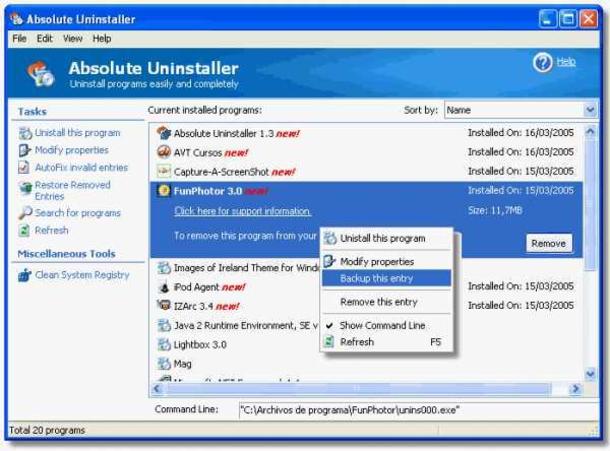Select the iPod Agent program icon
The image size is (610, 451).
pos(164,287)
